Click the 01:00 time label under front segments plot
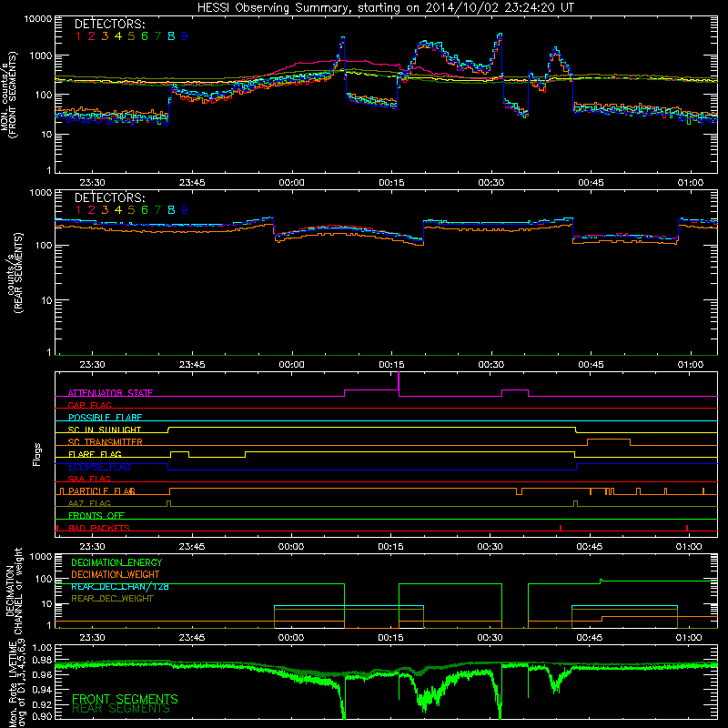 tap(691, 183)
